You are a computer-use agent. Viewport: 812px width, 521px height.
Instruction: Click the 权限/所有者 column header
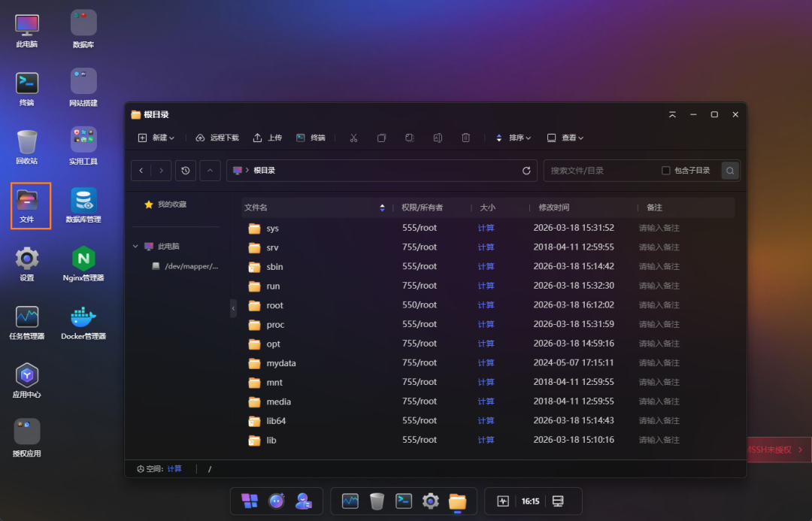click(x=422, y=207)
